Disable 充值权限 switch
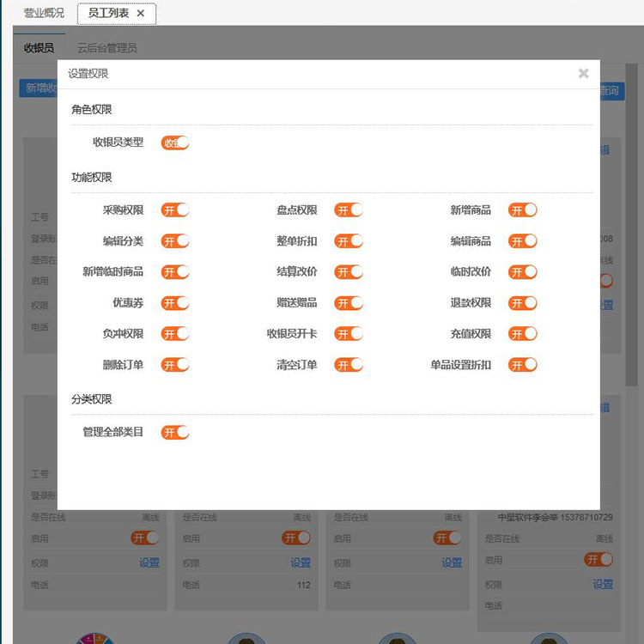This screenshot has width=644, height=644. pyautogui.click(x=522, y=334)
